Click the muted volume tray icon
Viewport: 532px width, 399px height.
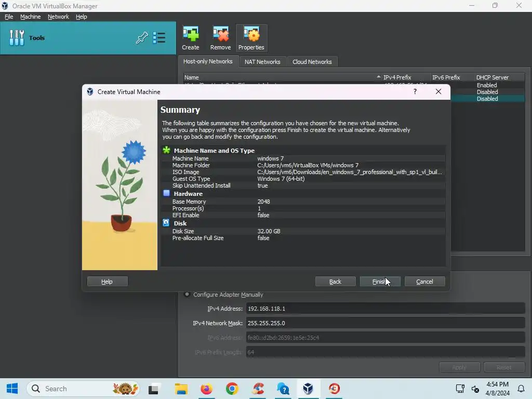475,389
